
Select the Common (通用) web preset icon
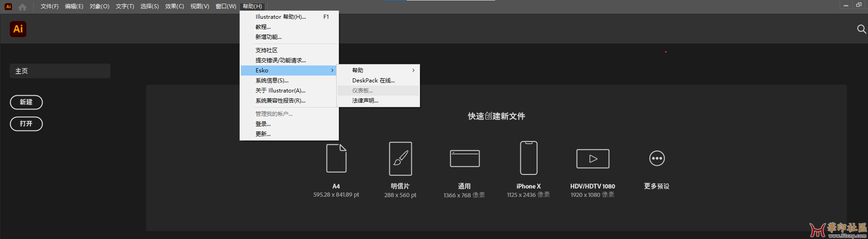[464, 158]
